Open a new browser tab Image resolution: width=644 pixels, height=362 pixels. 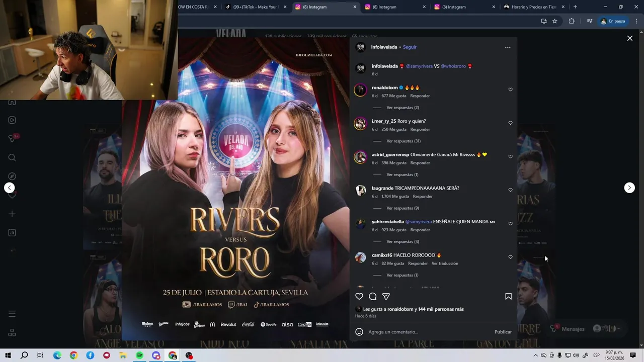click(575, 7)
